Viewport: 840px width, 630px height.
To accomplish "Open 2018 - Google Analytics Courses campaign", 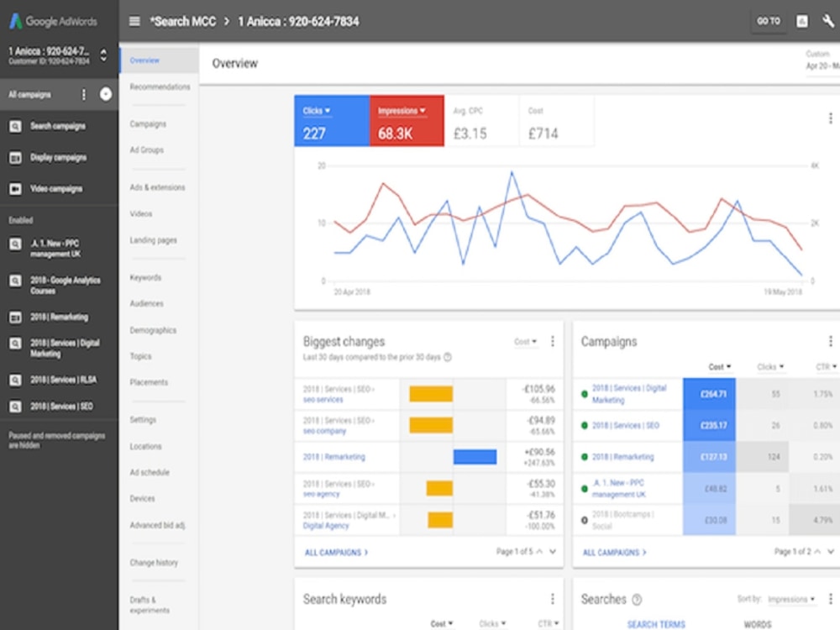I will (65, 286).
